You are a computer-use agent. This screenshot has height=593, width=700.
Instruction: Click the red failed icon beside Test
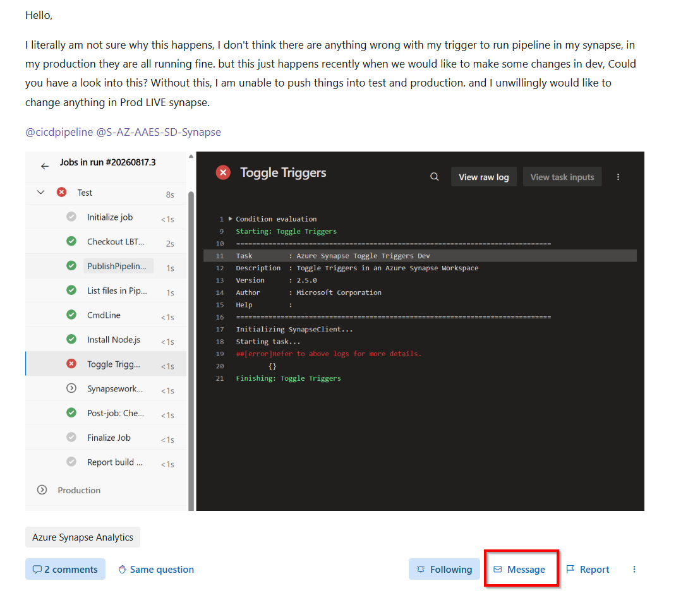(62, 193)
